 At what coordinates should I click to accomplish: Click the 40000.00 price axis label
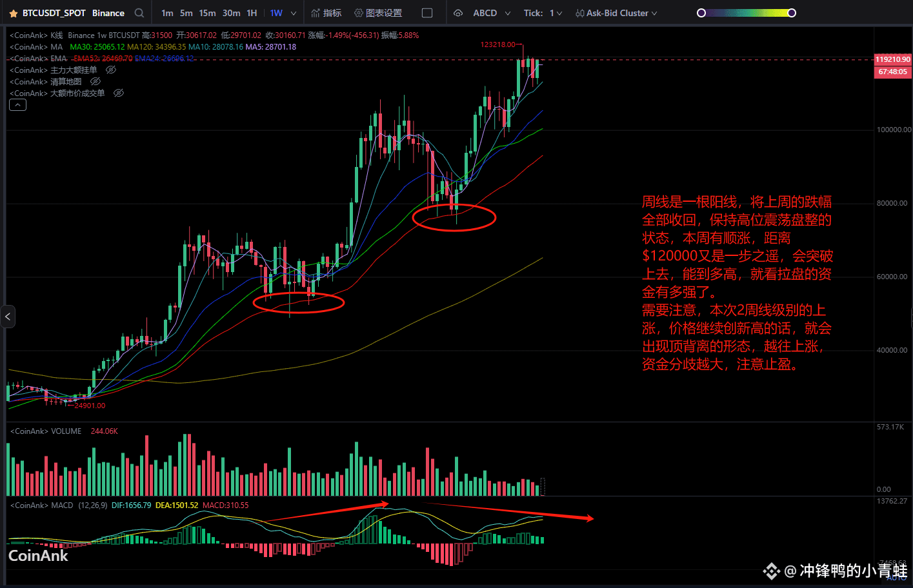[892, 350]
